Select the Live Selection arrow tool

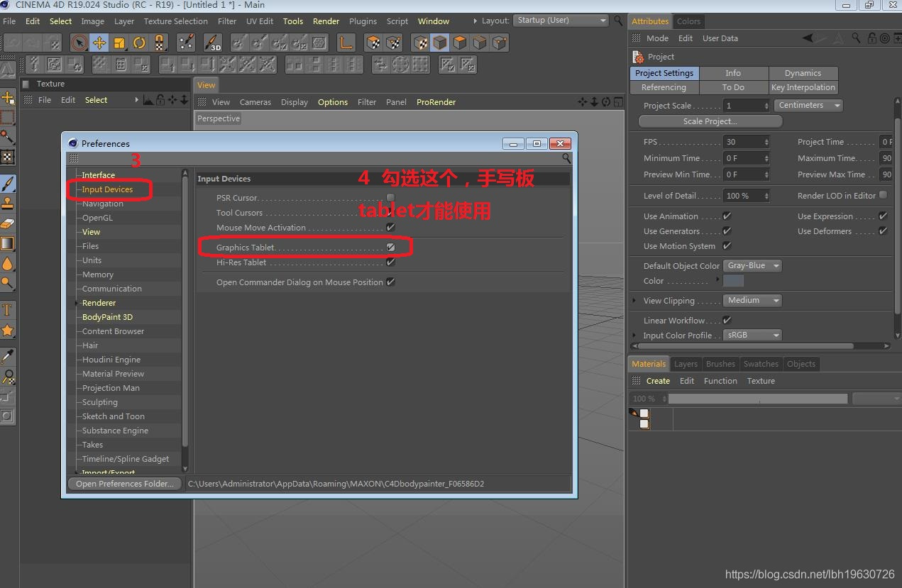79,43
